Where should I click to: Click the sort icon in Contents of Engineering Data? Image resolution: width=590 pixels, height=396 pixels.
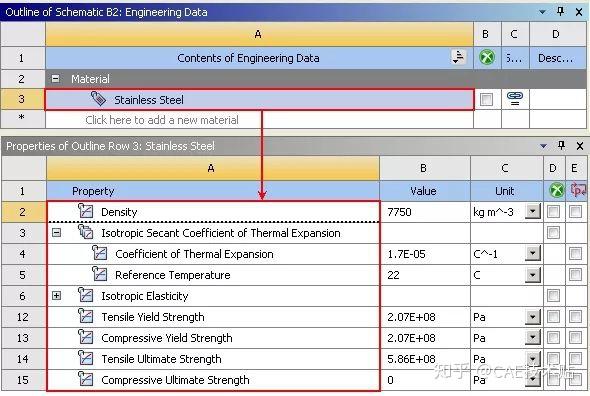458,57
